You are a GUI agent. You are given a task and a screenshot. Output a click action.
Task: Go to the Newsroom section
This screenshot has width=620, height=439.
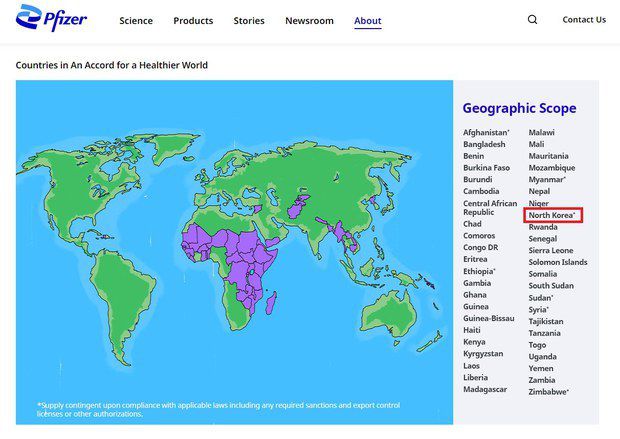click(x=309, y=20)
